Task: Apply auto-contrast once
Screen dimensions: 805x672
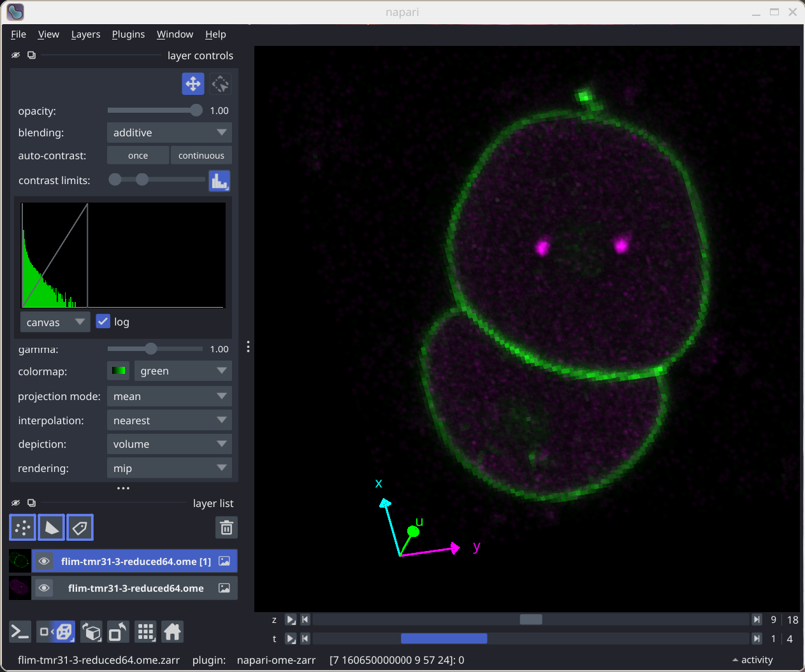Action: click(138, 155)
